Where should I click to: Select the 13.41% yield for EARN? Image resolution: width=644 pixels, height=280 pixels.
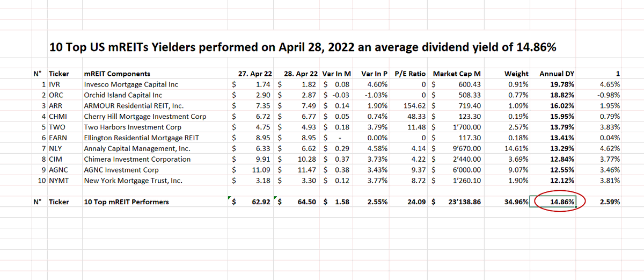coord(562,138)
